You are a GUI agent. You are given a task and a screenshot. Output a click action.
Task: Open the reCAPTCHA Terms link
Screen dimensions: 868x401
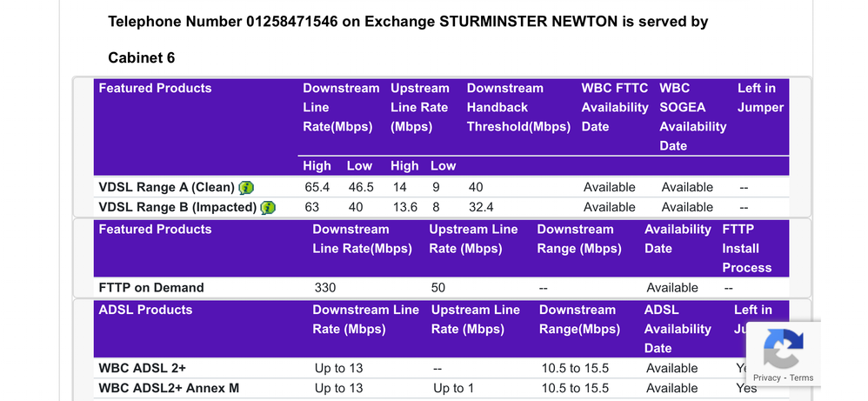coord(801,378)
